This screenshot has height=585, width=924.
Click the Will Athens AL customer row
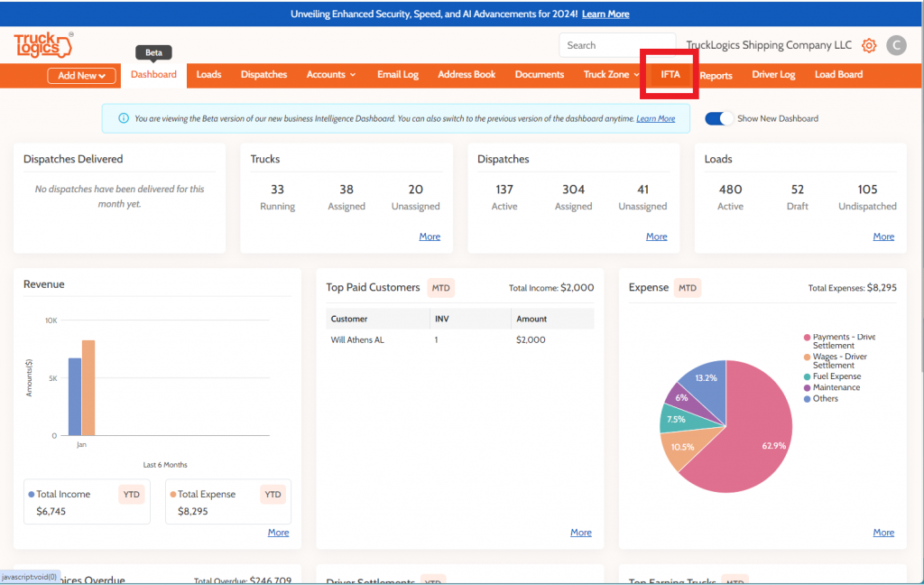(460, 339)
